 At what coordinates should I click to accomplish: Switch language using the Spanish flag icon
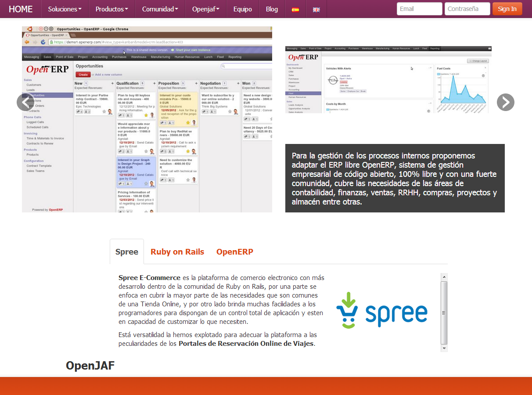click(x=295, y=9)
